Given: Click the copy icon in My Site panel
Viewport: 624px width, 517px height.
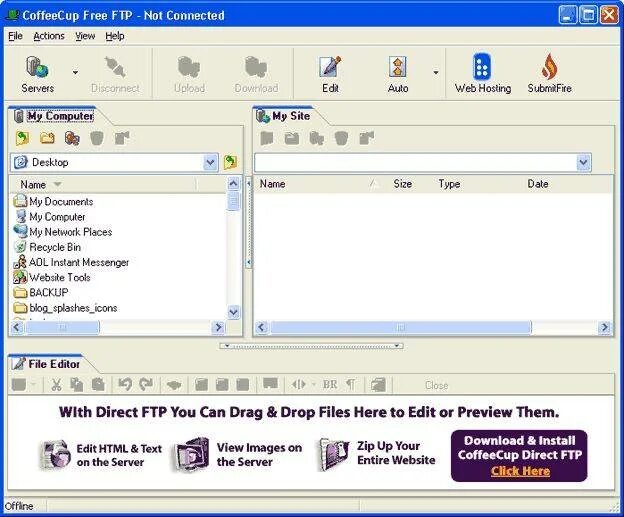Looking at the screenshot, I should [x=316, y=138].
